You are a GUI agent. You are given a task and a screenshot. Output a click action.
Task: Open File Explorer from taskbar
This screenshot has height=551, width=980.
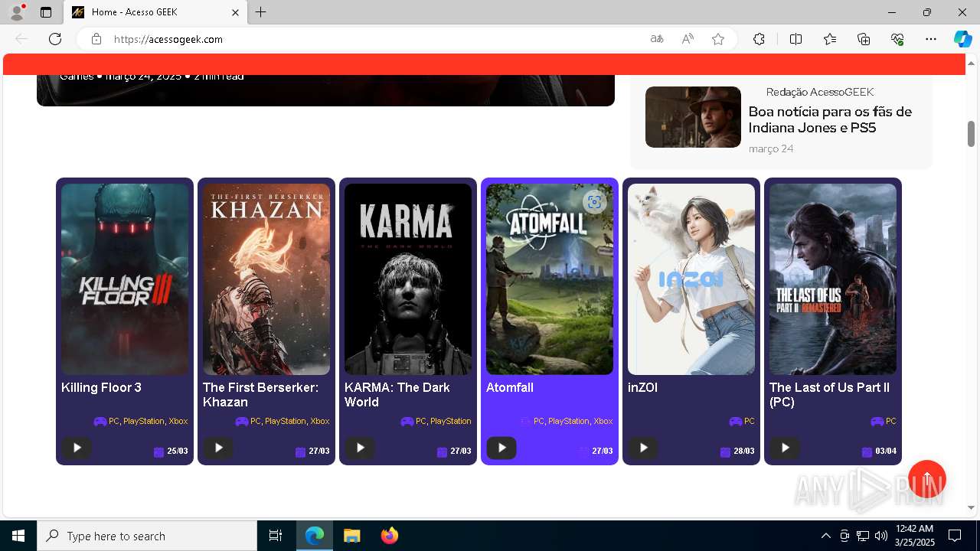(351, 536)
